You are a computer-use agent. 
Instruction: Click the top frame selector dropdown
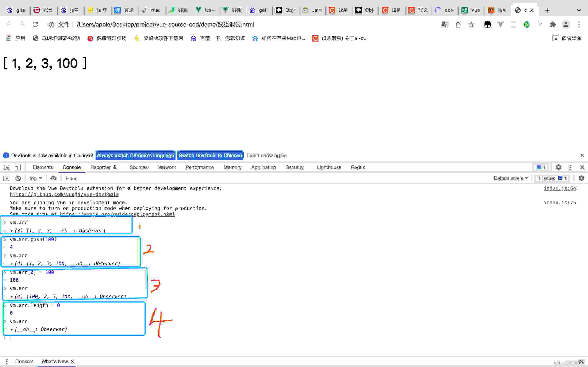[x=35, y=178]
